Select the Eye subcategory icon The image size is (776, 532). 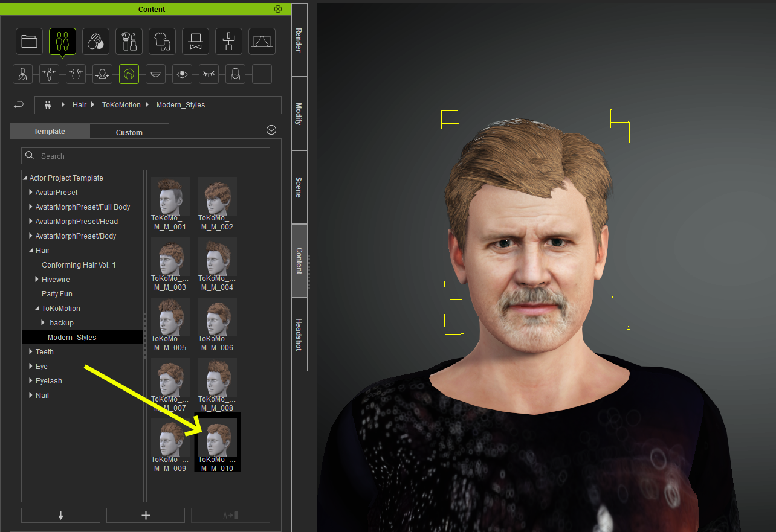tap(182, 74)
